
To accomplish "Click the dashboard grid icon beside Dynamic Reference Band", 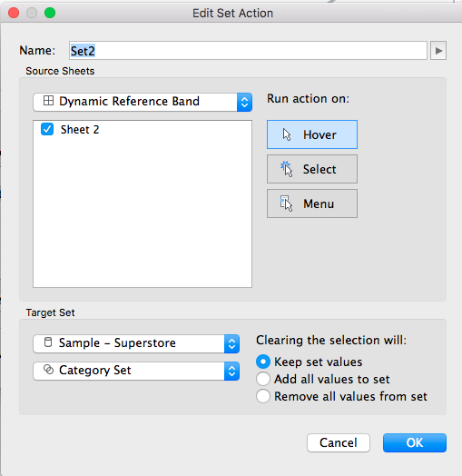I will (48, 101).
